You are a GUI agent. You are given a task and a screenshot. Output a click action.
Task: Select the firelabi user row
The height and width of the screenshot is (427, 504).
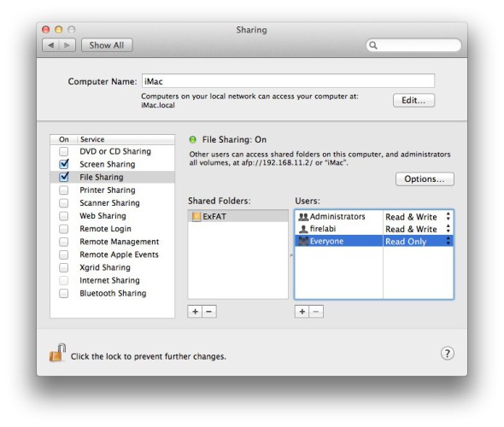(374, 229)
